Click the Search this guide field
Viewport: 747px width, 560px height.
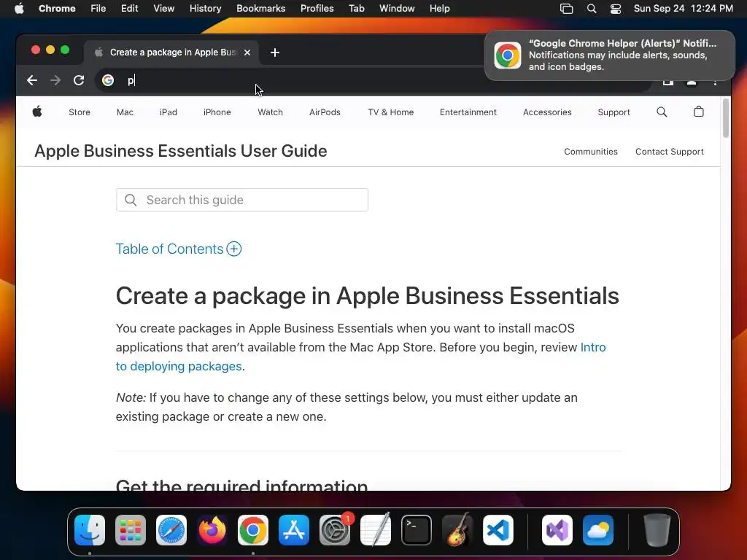coord(242,200)
